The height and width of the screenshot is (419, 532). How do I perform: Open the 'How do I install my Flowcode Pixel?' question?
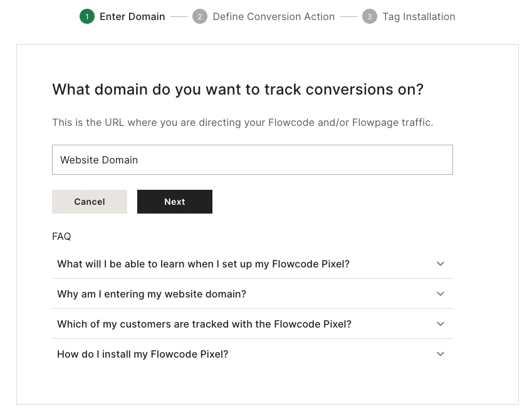pos(143,354)
